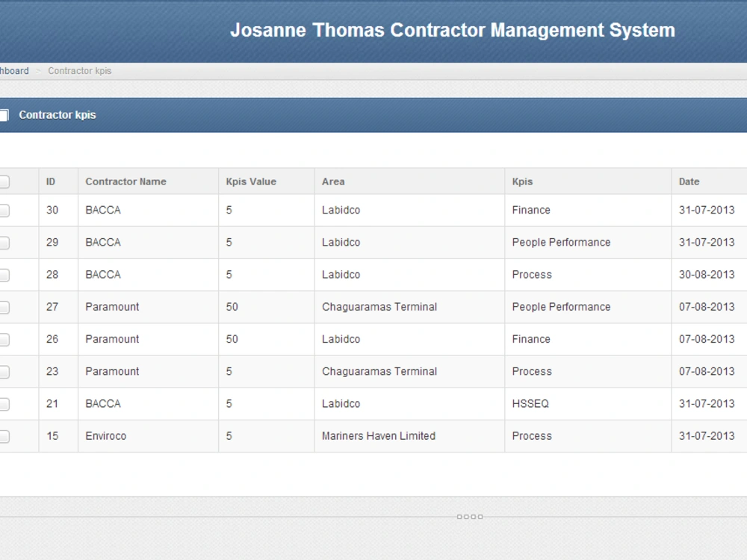Tick the checkbox for row ID 23
Image resolution: width=747 pixels, height=560 pixels.
(x=4, y=372)
